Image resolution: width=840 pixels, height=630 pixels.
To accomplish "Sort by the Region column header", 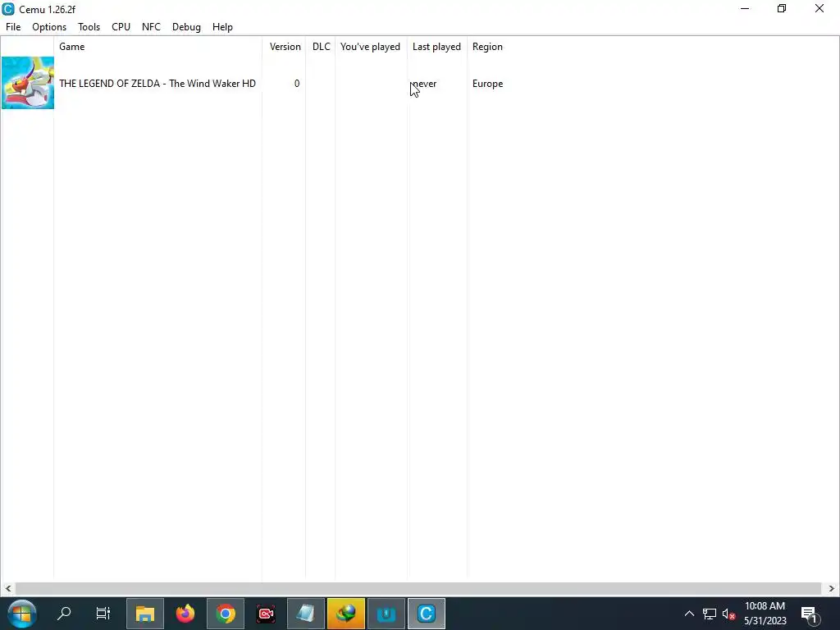I will click(x=487, y=47).
